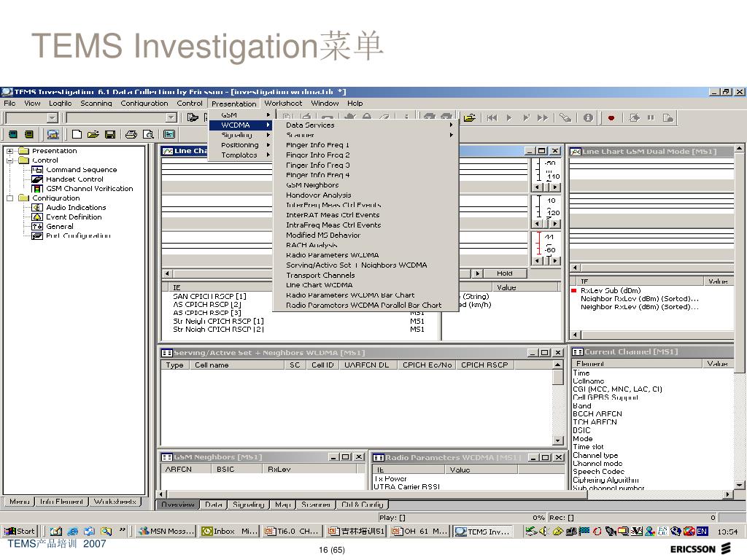Save the workspace with the floppy disk icon

110,134
